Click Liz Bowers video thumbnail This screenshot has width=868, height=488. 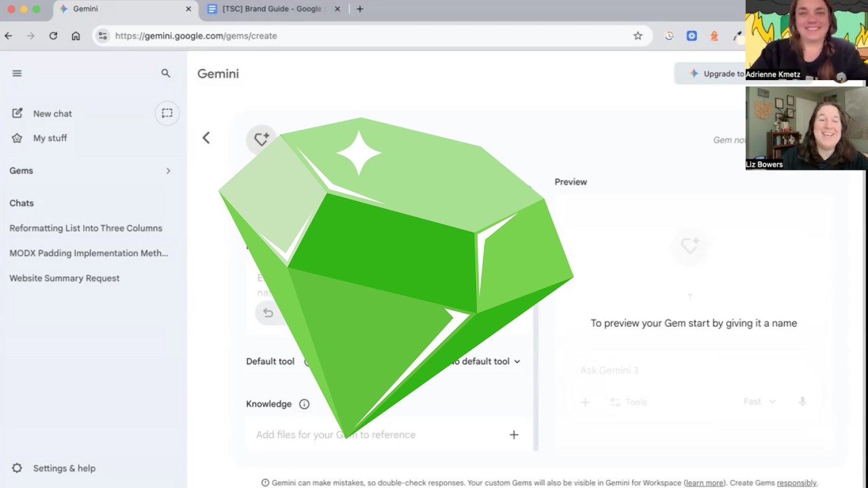806,127
